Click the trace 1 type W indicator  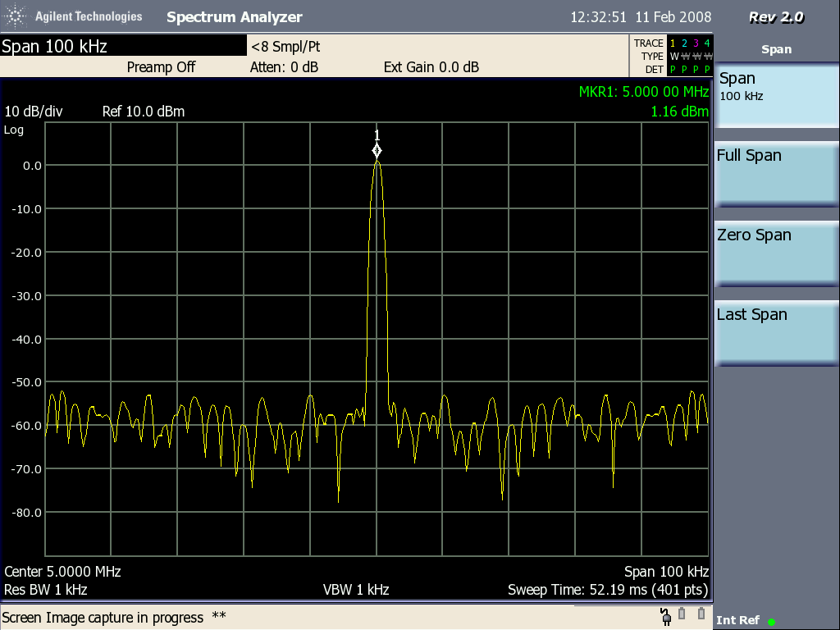[674, 57]
